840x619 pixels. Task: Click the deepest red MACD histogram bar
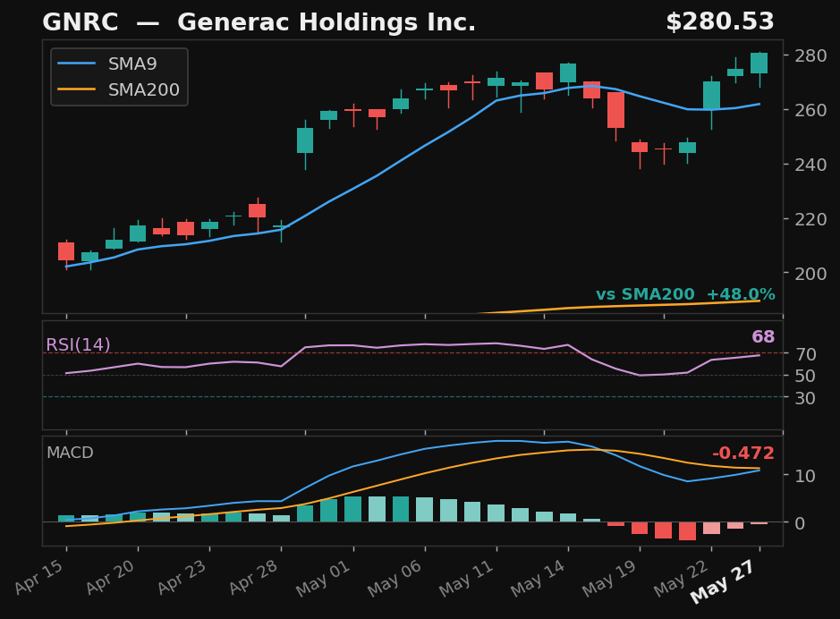point(687,531)
